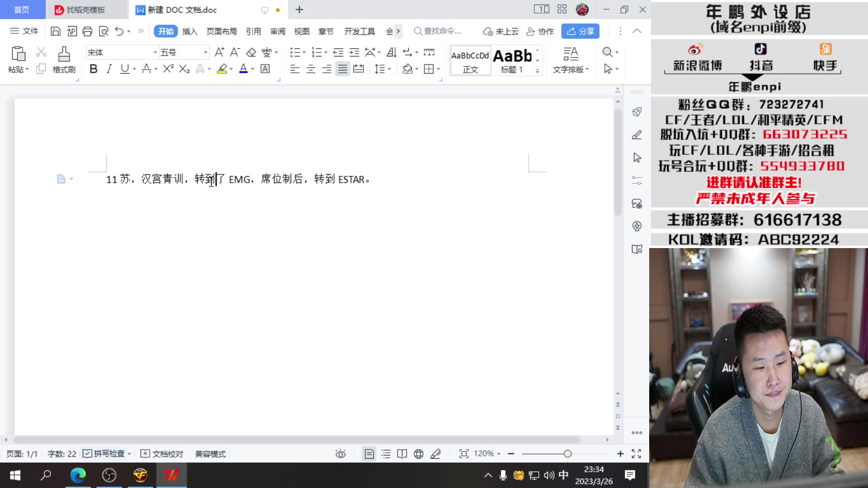Open the zoom percentage dropdown

[499, 454]
